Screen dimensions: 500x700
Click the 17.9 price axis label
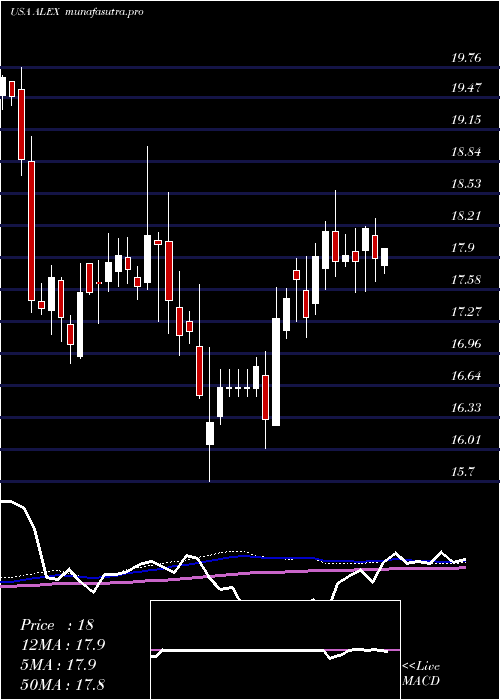(x=462, y=248)
